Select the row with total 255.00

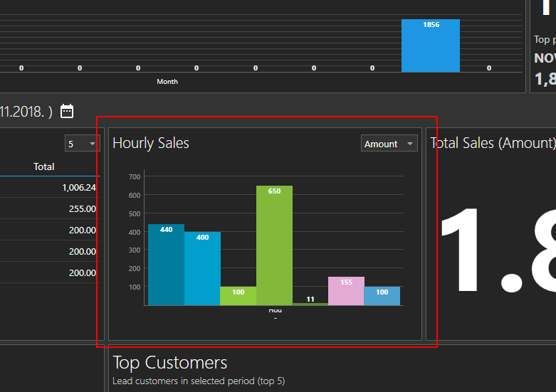(x=50, y=208)
